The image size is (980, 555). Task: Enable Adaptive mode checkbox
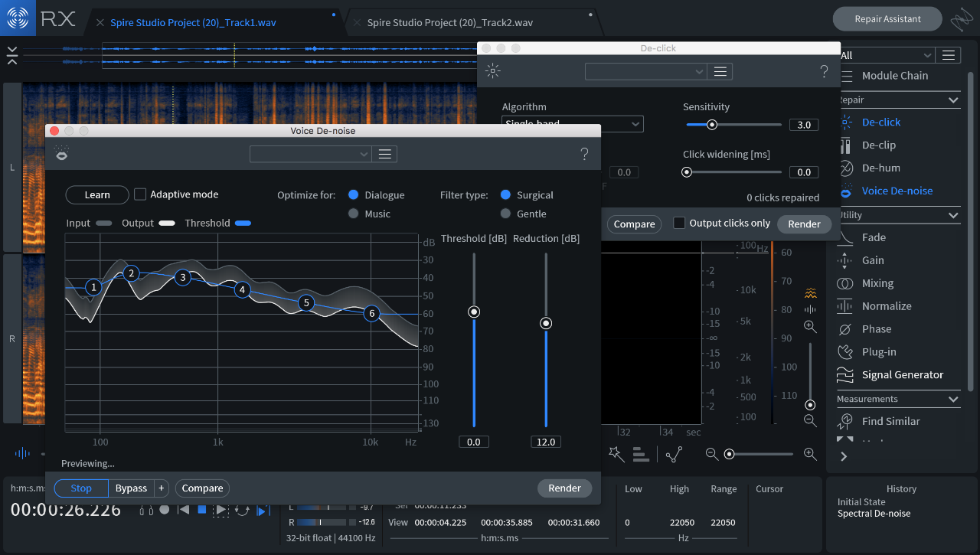[140, 194]
